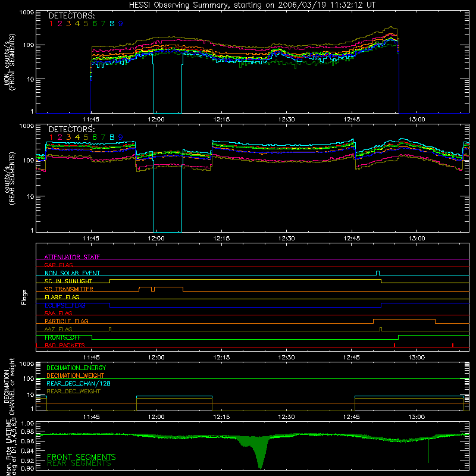Click the FRONTS OFF label
This screenshot has width=476, height=476.
point(62,337)
